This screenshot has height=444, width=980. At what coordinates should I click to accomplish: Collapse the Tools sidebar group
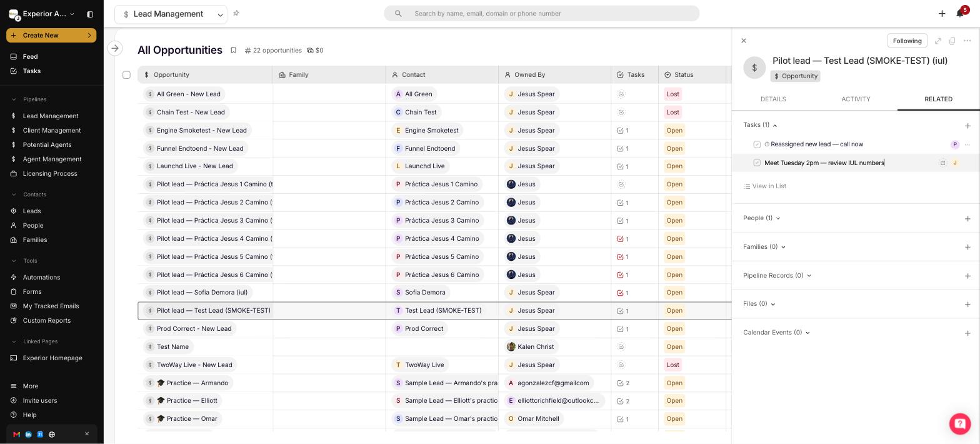(x=14, y=261)
